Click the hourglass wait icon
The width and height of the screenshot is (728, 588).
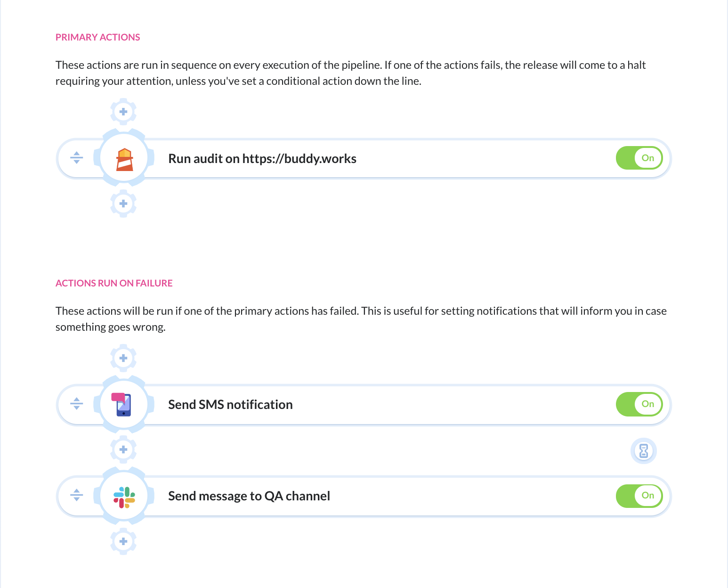(644, 451)
